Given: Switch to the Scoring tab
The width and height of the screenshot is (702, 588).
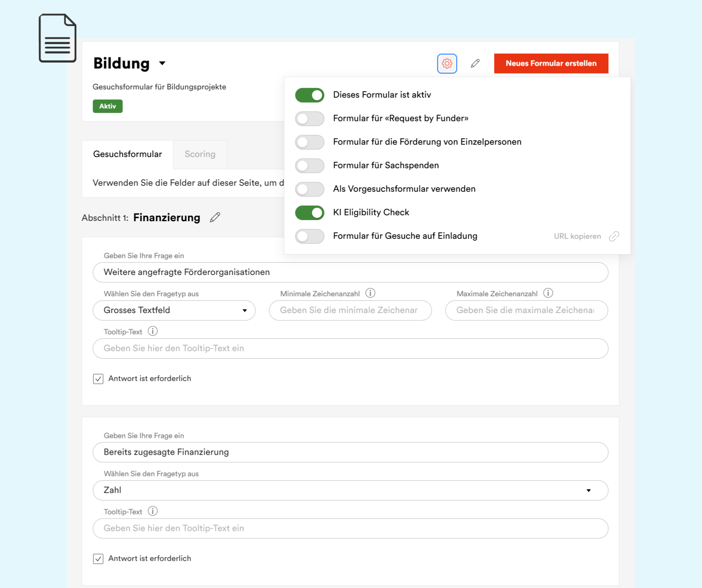Looking at the screenshot, I should click(200, 154).
